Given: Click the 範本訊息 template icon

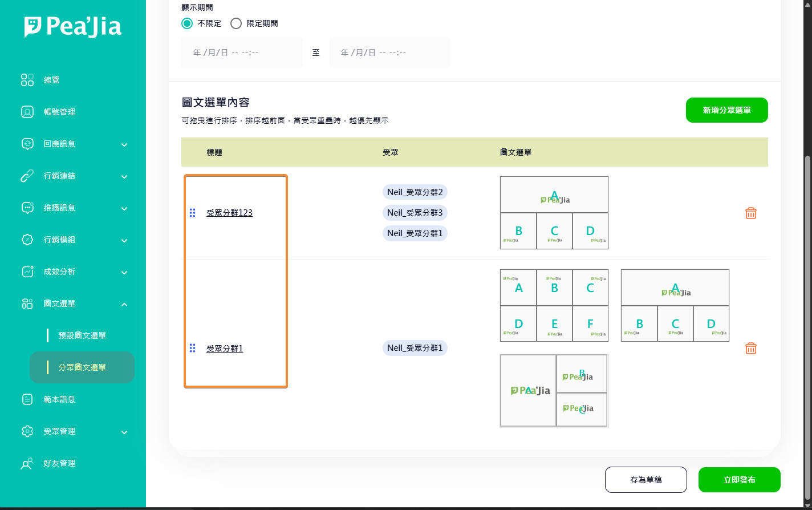Looking at the screenshot, I should [x=27, y=399].
